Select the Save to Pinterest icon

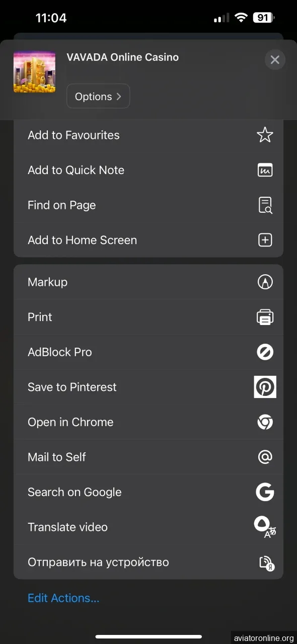[265, 387]
